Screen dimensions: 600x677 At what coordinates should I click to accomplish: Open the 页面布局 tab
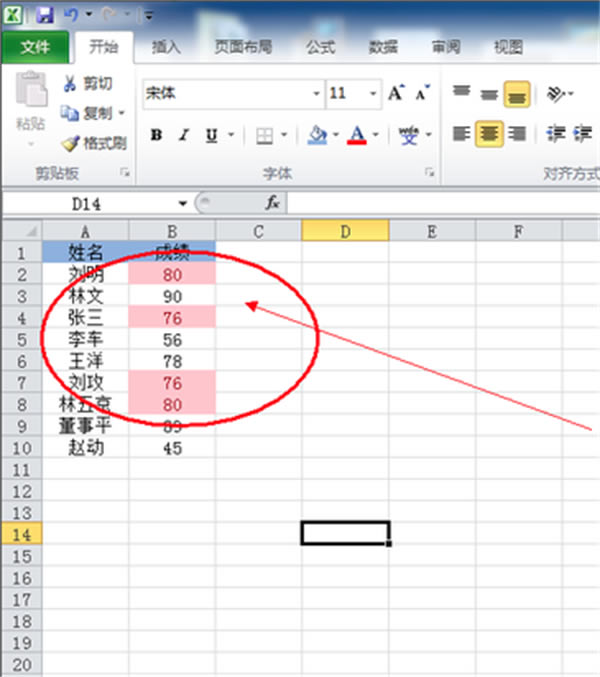[243, 47]
